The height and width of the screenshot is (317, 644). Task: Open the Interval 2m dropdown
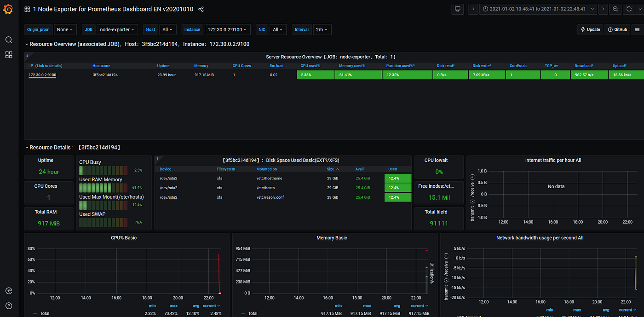click(322, 29)
